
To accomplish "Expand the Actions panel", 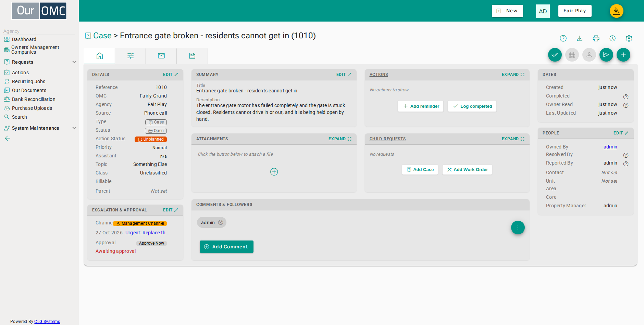I will click(x=513, y=75).
